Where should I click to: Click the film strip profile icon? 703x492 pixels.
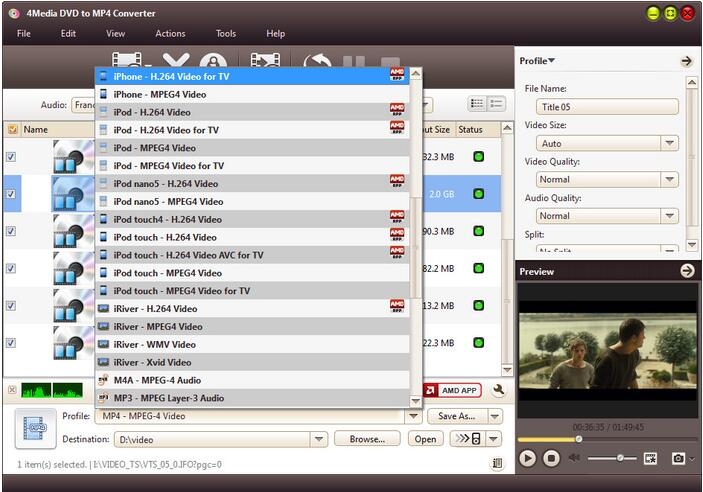[x=36, y=428]
